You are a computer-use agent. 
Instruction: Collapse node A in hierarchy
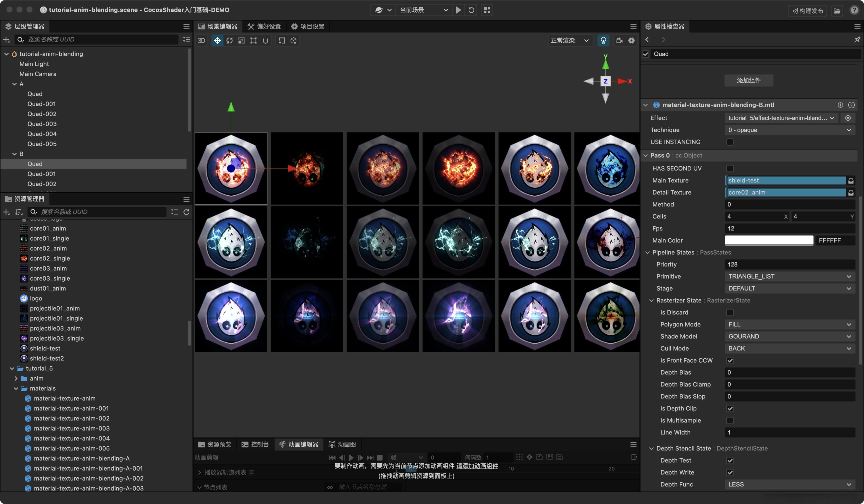click(x=14, y=84)
